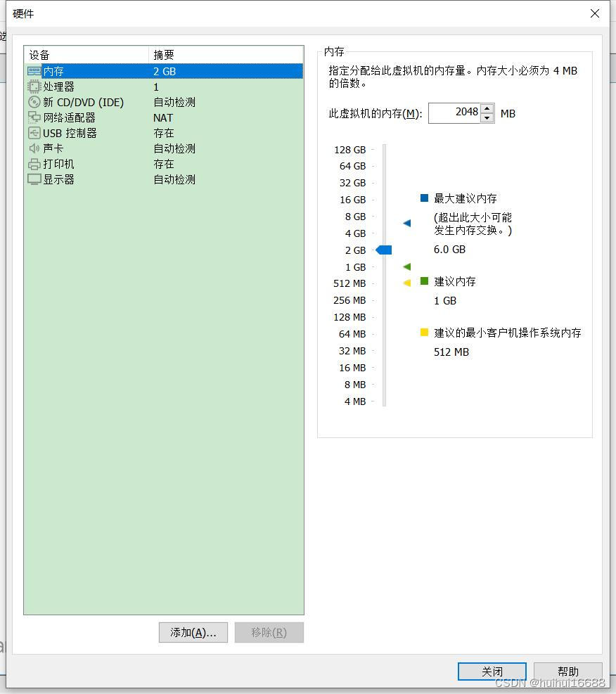Select the USB 控制器 row label
This screenshot has width=616, height=694.
pos(70,133)
